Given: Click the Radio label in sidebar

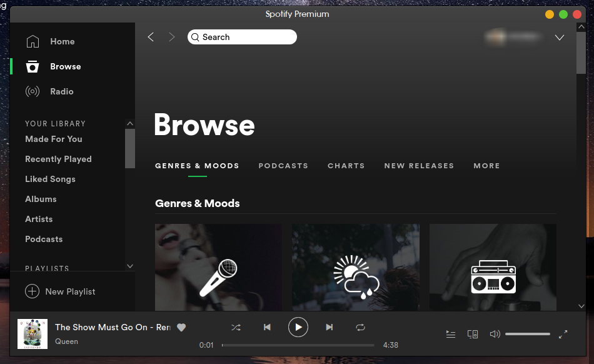Looking at the screenshot, I should tap(62, 92).
